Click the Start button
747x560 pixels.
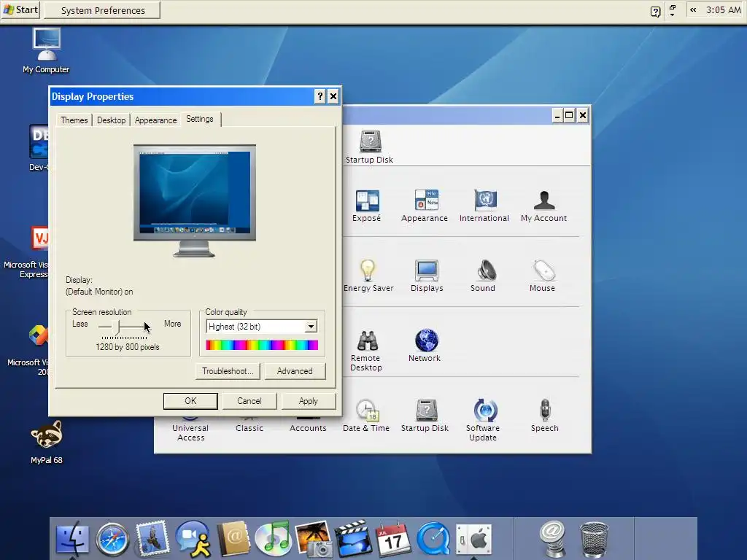20,9
